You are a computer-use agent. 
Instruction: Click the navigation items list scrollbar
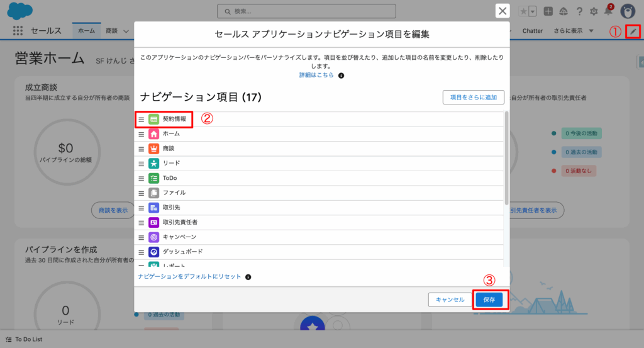[506, 157]
